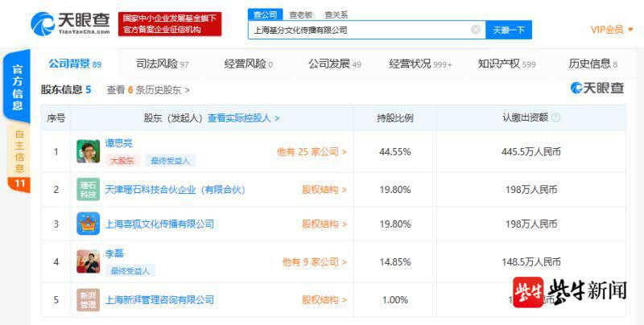The height and width of the screenshot is (325, 644).
Task: Click the 股东信息 section heading
Action: (66, 90)
